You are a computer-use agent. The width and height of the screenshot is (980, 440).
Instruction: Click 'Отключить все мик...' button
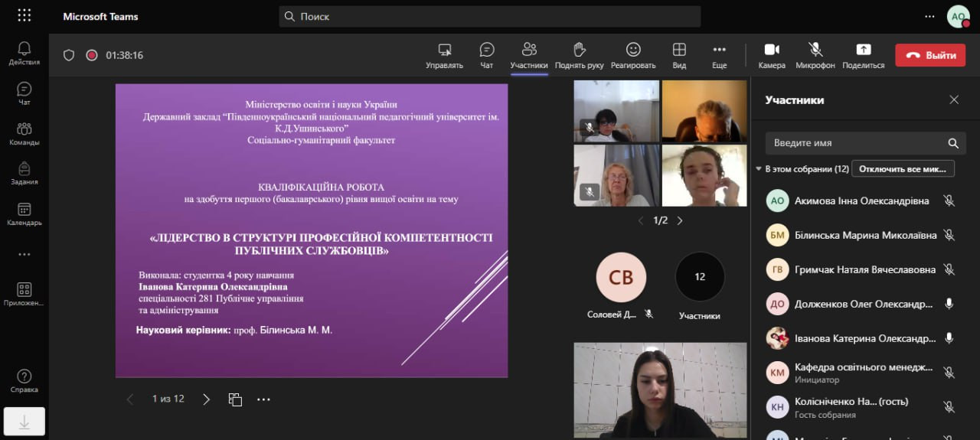(x=903, y=169)
